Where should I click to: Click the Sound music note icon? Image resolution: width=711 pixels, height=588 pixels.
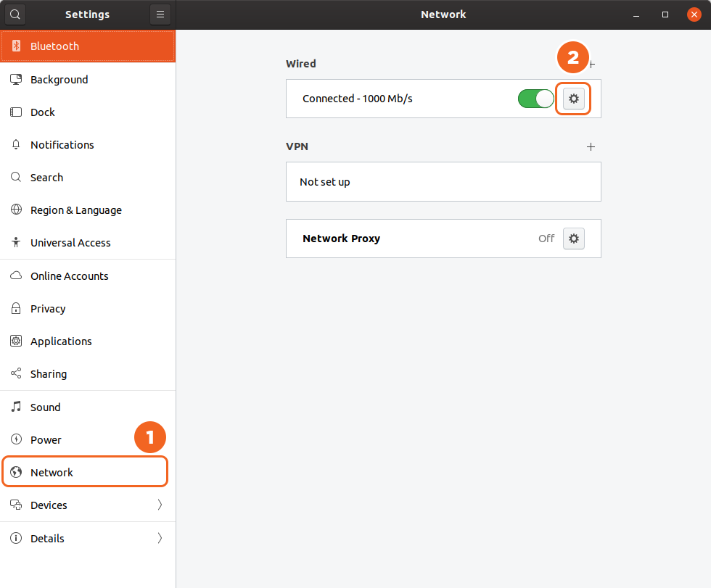click(16, 407)
